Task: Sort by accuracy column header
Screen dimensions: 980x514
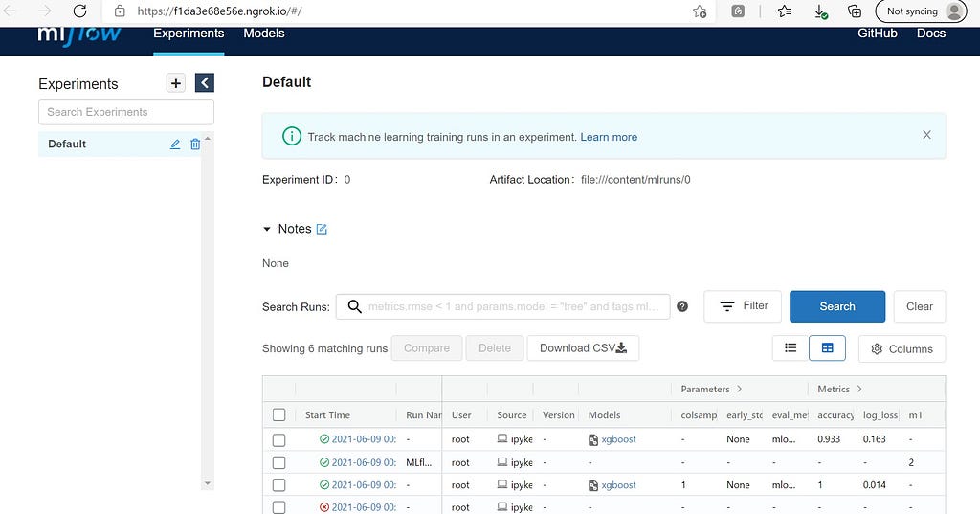Action: point(835,414)
